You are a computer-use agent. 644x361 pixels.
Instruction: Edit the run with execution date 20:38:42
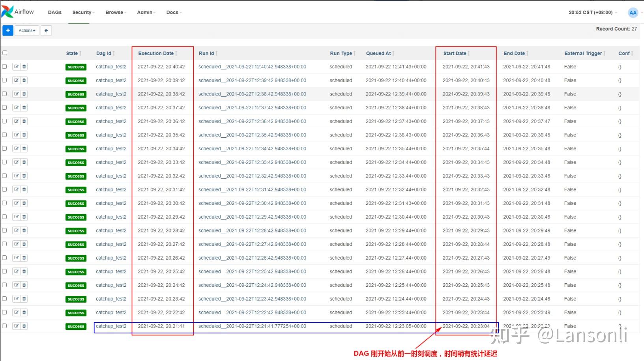click(16, 94)
